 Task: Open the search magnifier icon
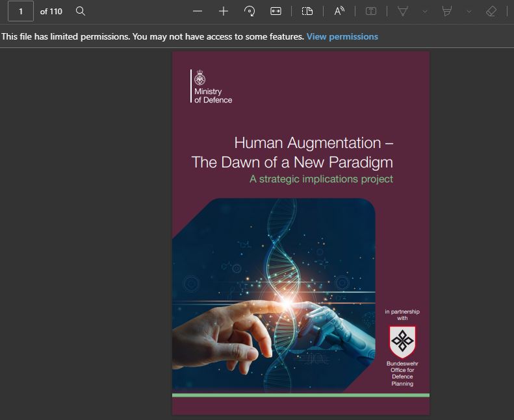(81, 12)
